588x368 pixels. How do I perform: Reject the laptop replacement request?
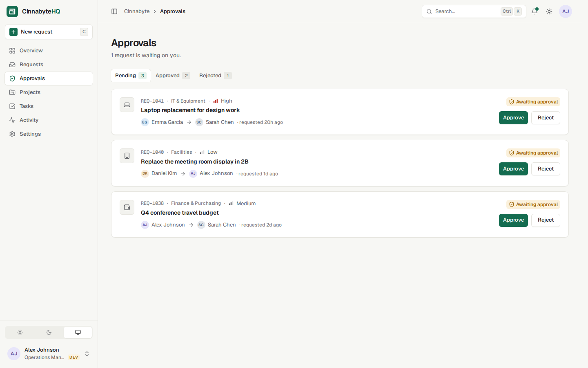[x=546, y=118]
